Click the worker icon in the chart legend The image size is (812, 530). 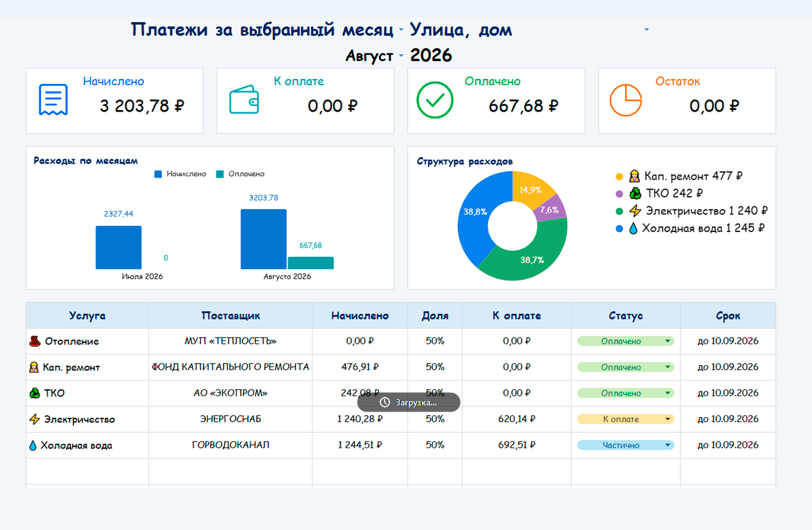pyautogui.click(x=635, y=176)
